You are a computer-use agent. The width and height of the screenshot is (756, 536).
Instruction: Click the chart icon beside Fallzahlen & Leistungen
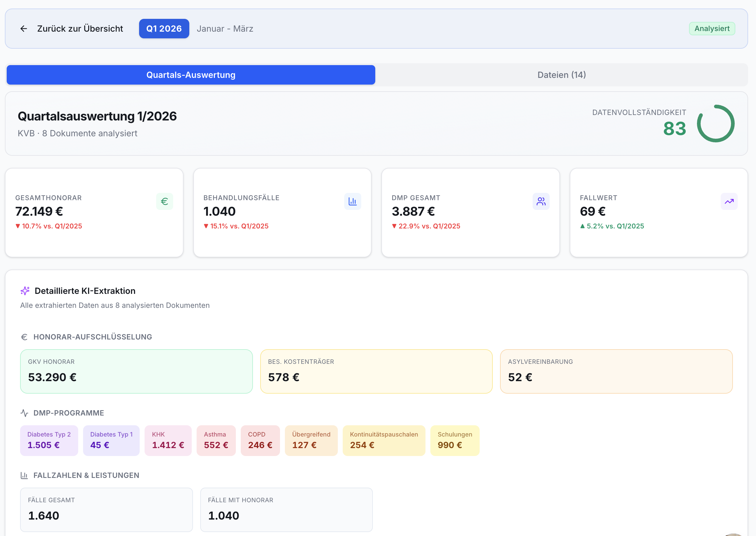(x=24, y=475)
